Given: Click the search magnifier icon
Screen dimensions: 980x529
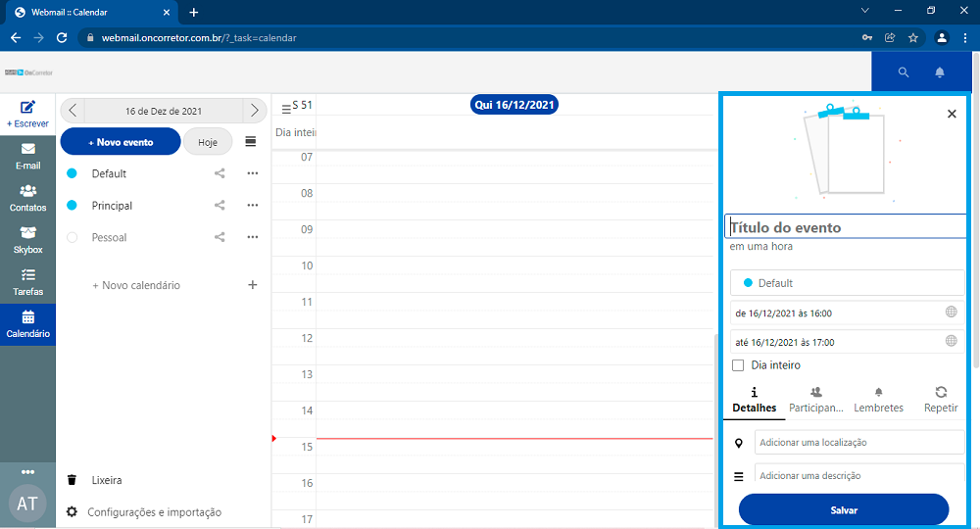Looking at the screenshot, I should [904, 72].
